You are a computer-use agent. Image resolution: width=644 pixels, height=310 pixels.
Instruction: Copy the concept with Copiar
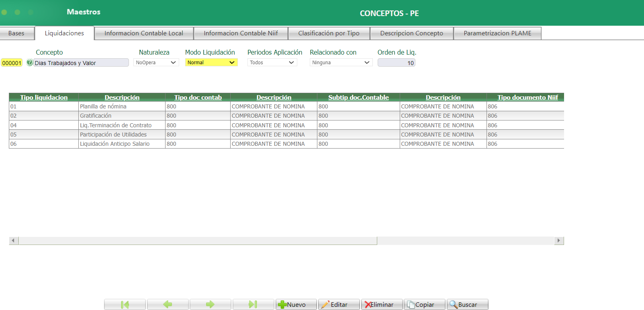(424, 304)
